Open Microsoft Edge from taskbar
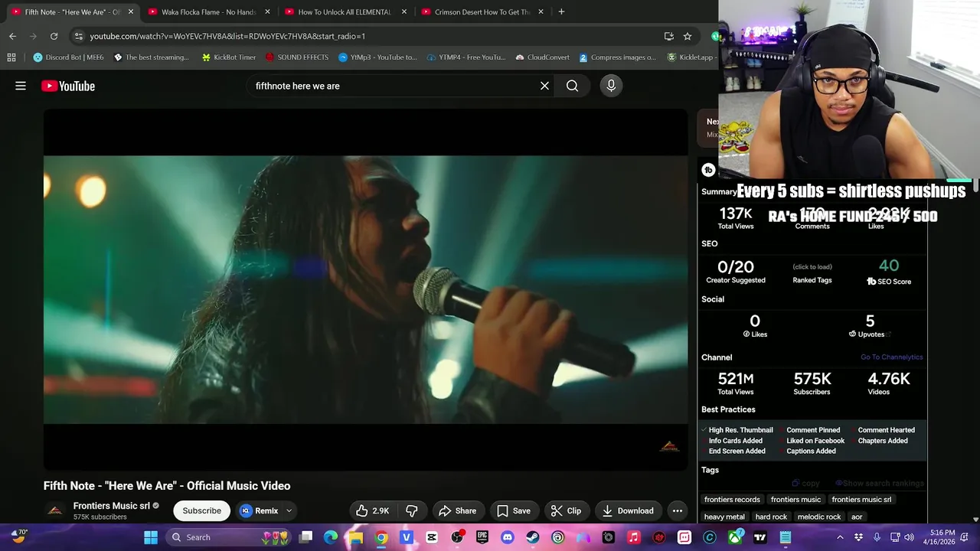The image size is (980, 551). (330, 537)
